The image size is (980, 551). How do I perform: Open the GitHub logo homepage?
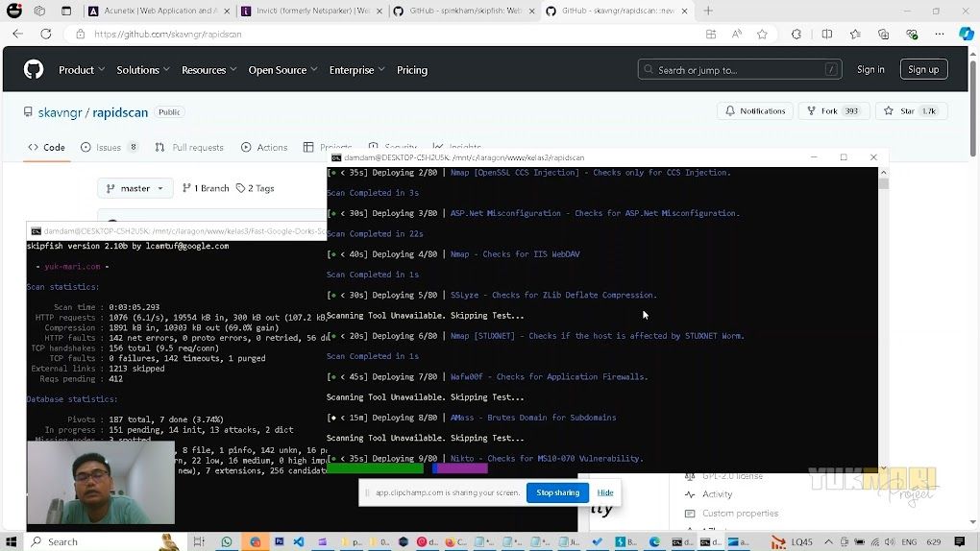pos(34,69)
